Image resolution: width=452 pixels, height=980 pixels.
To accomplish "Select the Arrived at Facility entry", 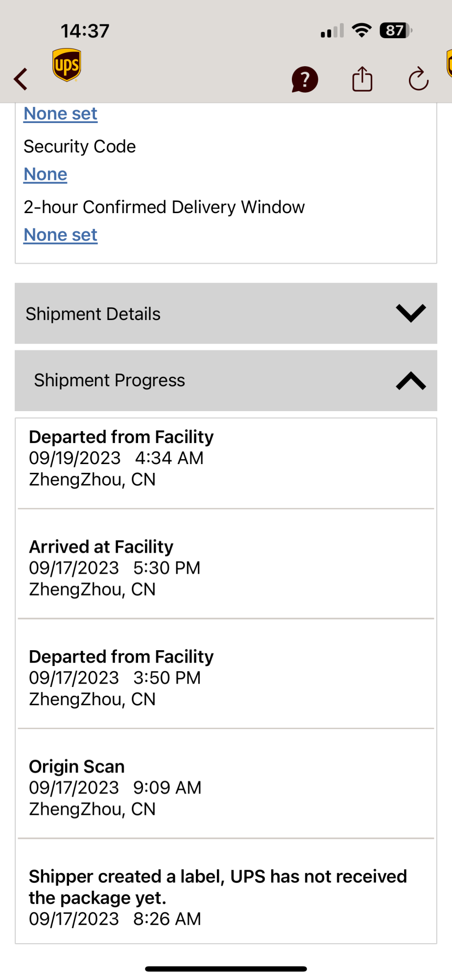I will [226, 568].
